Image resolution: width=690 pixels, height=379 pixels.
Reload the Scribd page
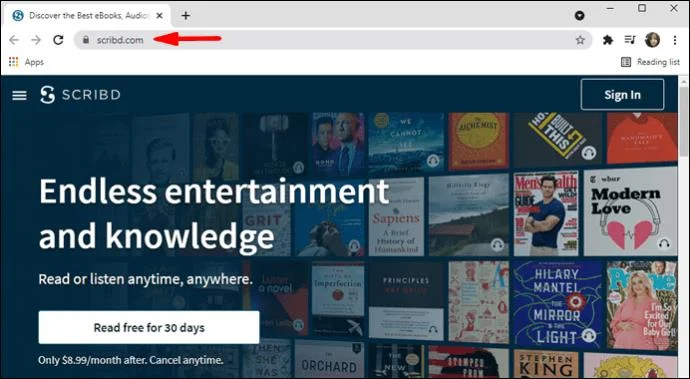pos(58,40)
